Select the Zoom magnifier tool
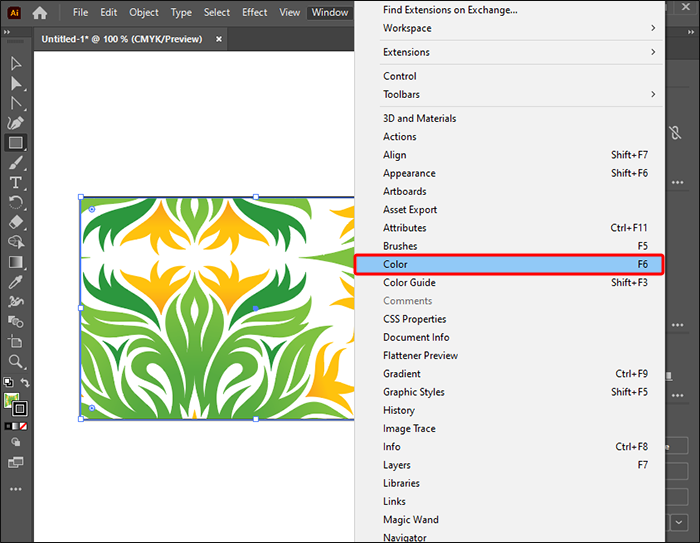 [16, 361]
